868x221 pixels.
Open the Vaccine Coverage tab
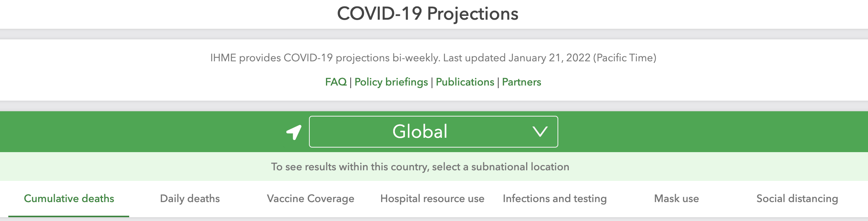tap(310, 199)
